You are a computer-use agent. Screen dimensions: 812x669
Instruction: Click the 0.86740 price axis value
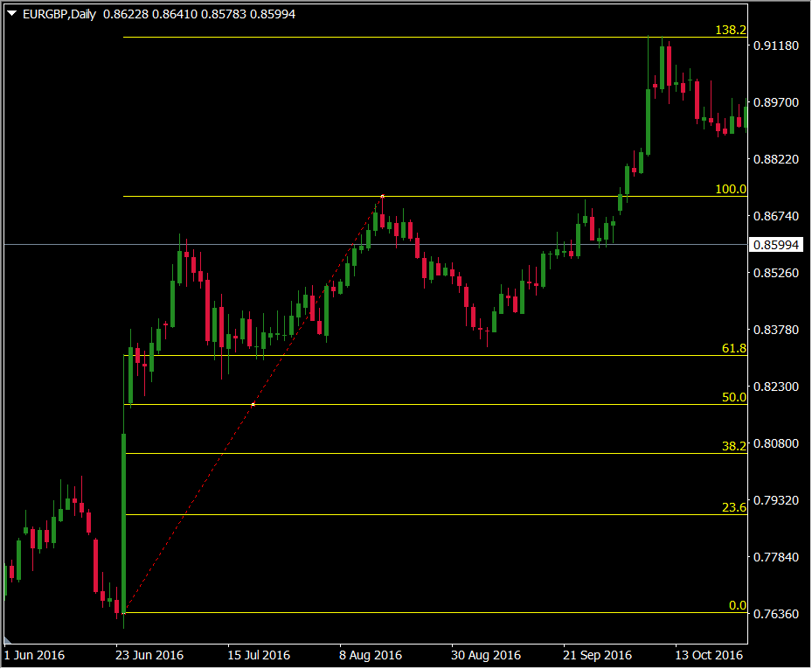tap(776, 216)
